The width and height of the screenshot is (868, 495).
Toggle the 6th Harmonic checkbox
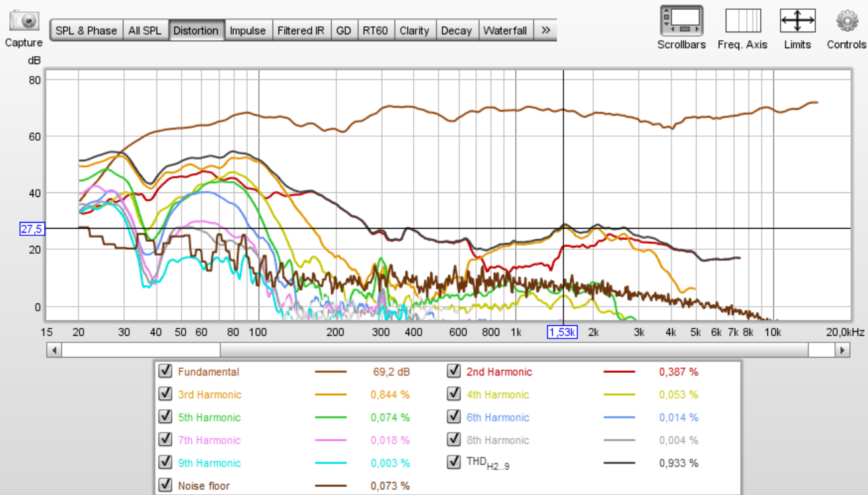pos(454,417)
